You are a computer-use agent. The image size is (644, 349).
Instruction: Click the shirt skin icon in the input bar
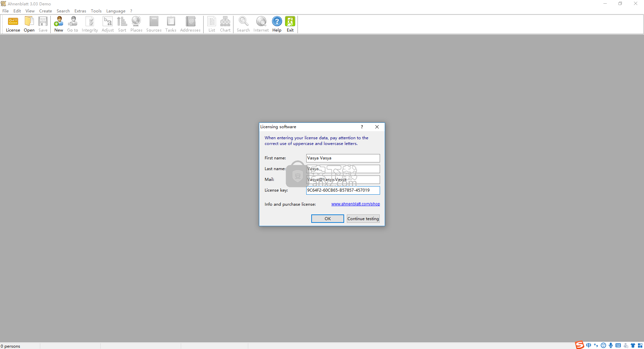(x=633, y=345)
